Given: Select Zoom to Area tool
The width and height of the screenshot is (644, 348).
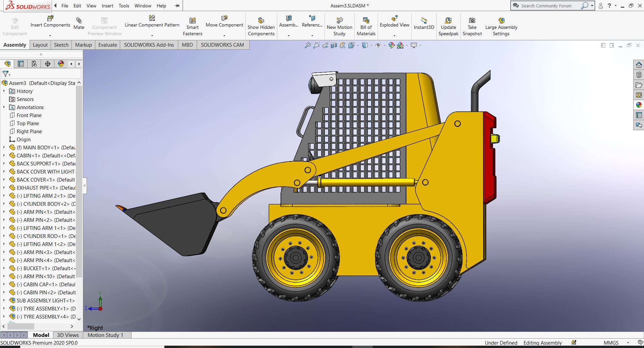Looking at the screenshot, I should (x=316, y=45).
